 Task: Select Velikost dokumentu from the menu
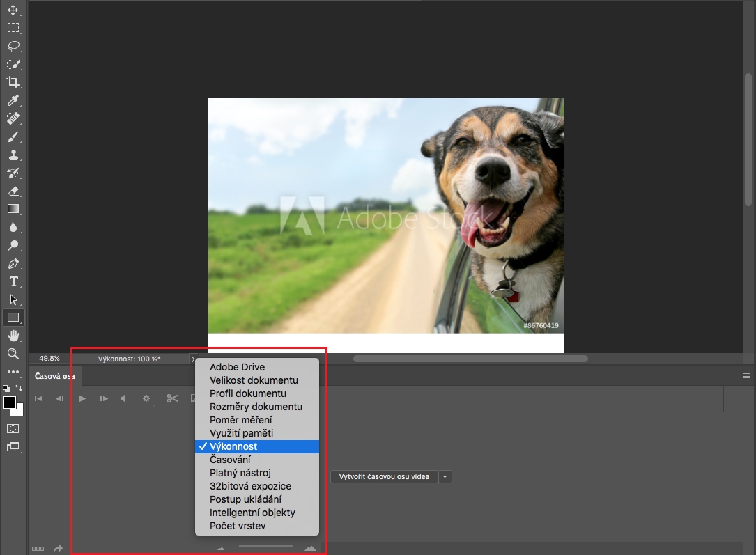click(x=254, y=380)
